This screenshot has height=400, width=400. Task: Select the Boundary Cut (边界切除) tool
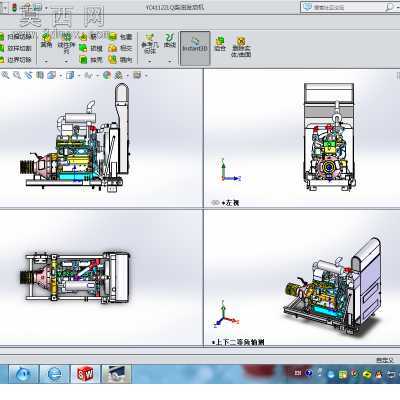pos(17,60)
